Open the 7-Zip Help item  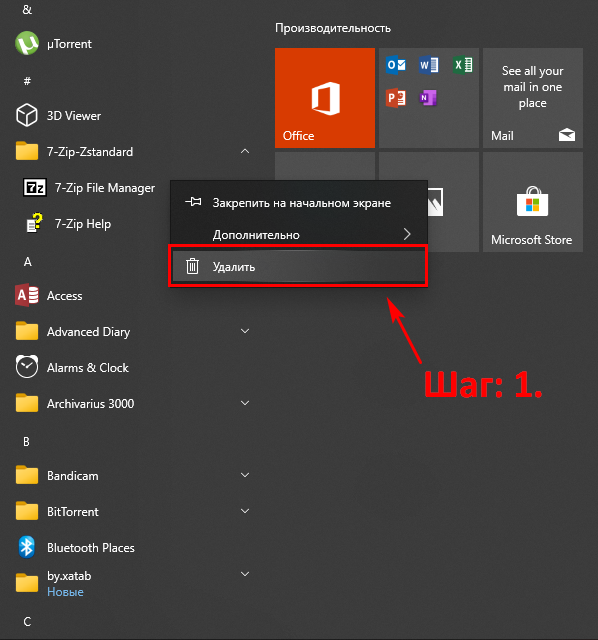click(68, 224)
